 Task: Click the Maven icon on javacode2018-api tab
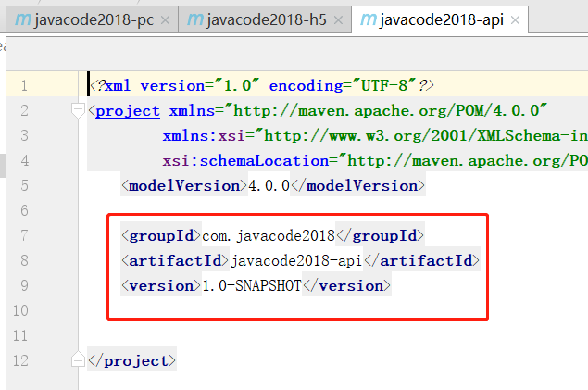pyautogui.click(x=369, y=20)
